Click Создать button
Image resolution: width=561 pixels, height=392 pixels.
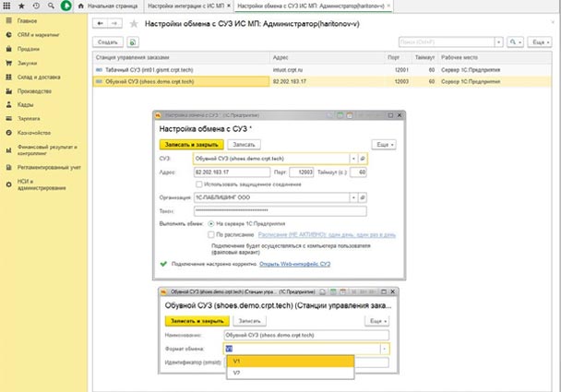click(108, 42)
